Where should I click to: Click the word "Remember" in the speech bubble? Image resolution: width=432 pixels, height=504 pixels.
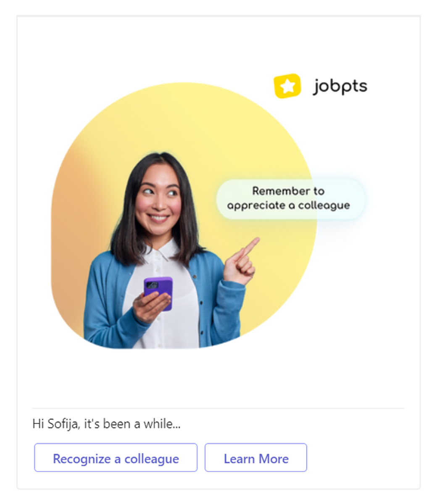point(281,191)
